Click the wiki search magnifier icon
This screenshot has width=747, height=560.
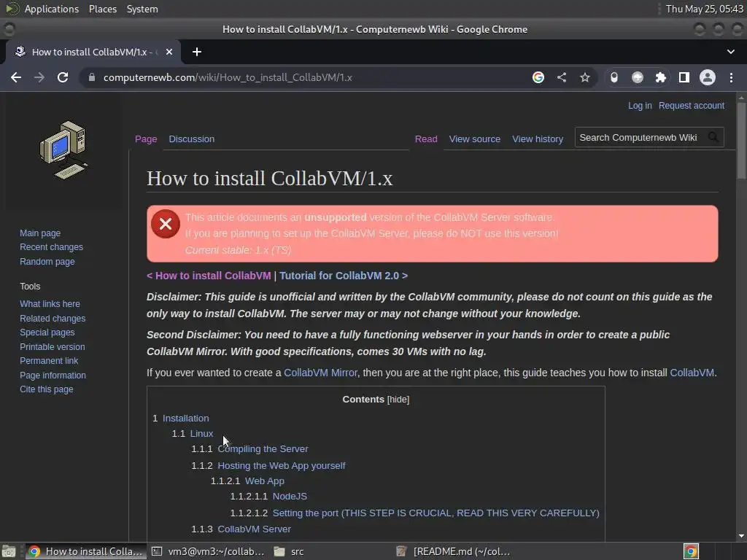pos(713,138)
